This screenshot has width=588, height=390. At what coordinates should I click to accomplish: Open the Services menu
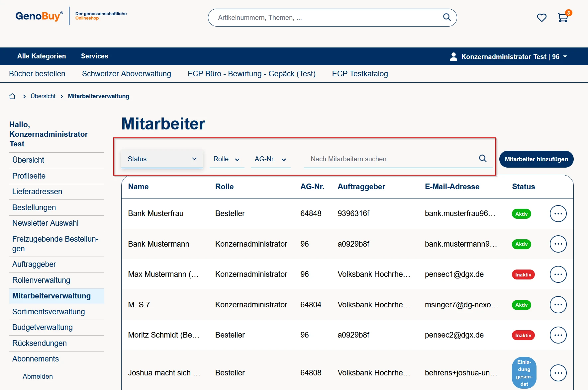point(94,56)
